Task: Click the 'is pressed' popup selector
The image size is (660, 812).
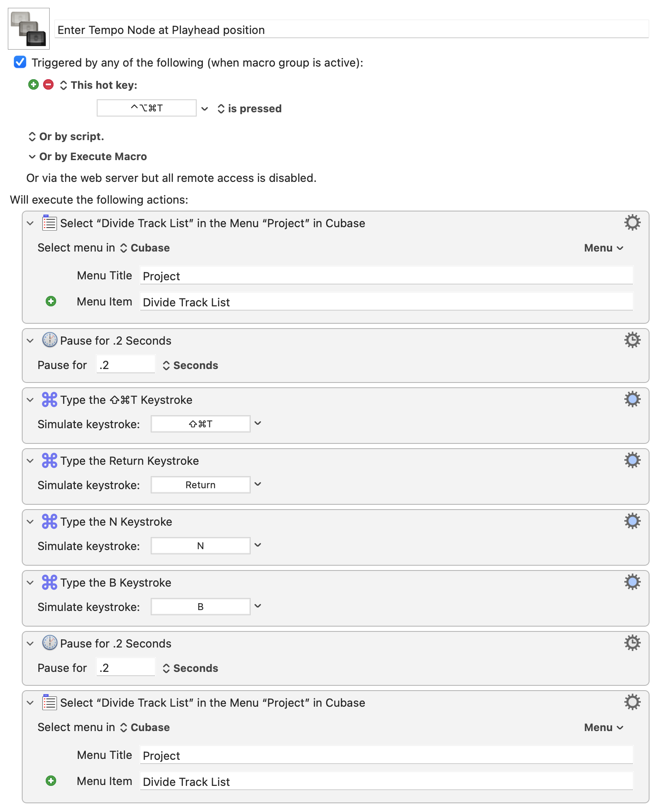Action: click(249, 109)
